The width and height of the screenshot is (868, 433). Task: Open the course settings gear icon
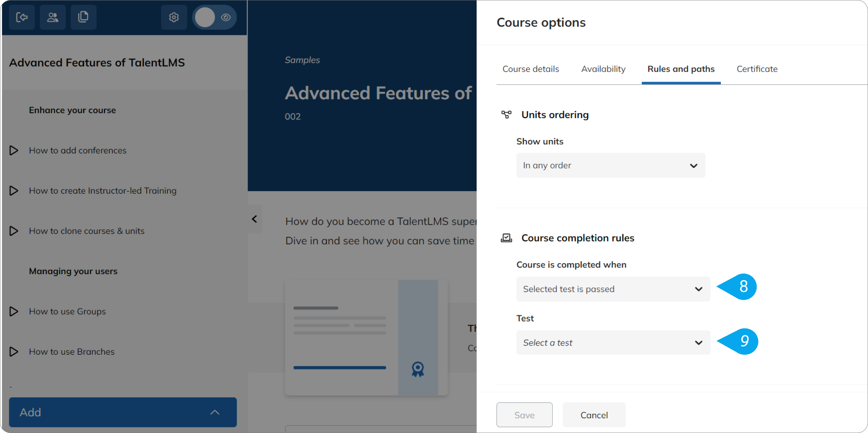174,17
